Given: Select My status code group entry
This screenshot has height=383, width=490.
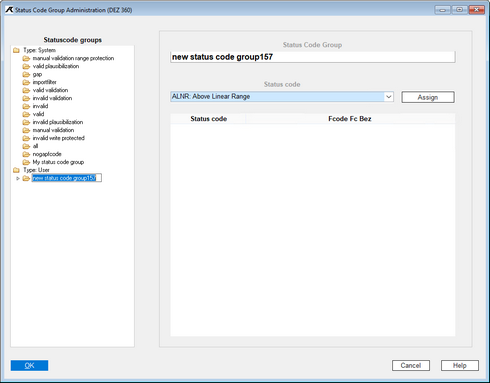Looking at the screenshot, I should click(58, 162).
